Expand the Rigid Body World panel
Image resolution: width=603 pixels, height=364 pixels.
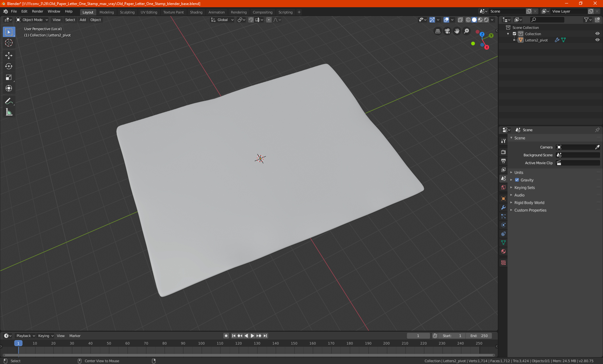[x=529, y=203]
